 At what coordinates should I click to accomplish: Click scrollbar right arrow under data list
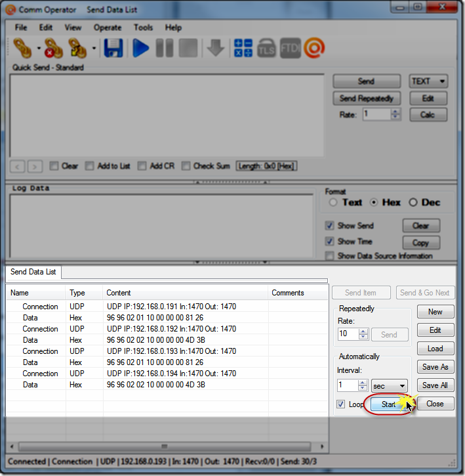click(x=322, y=446)
